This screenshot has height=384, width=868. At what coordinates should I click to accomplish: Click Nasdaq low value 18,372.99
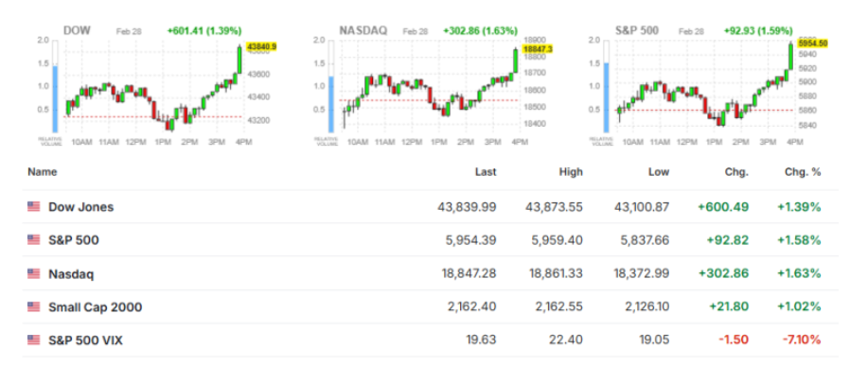pos(641,274)
